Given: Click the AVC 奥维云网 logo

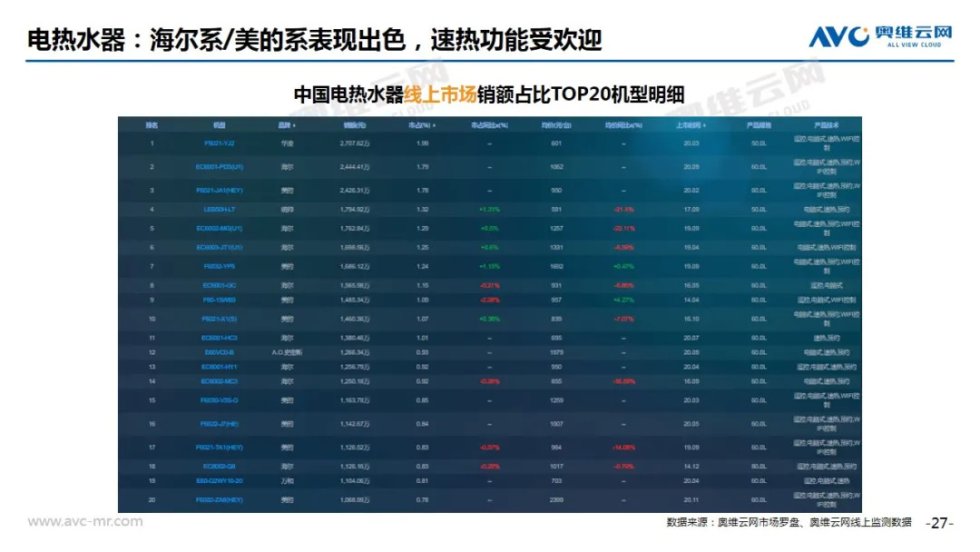Looking at the screenshot, I should point(880,35).
